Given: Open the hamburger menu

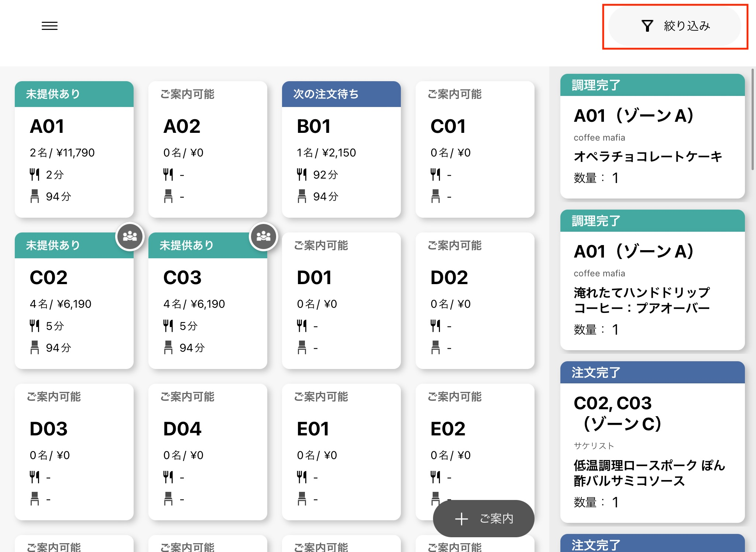Looking at the screenshot, I should coord(49,26).
